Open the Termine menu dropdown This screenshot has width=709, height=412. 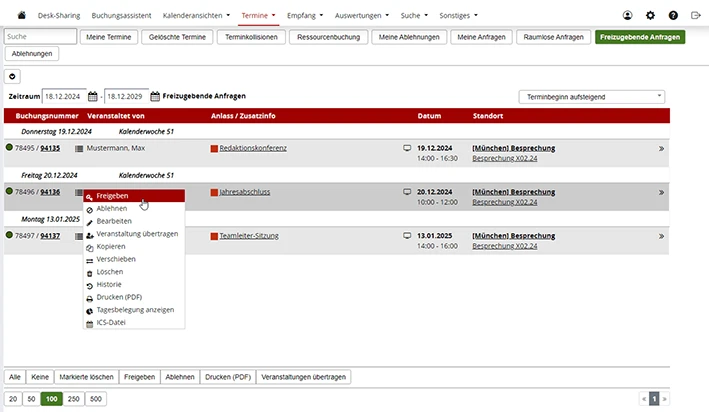click(x=258, y=15)
